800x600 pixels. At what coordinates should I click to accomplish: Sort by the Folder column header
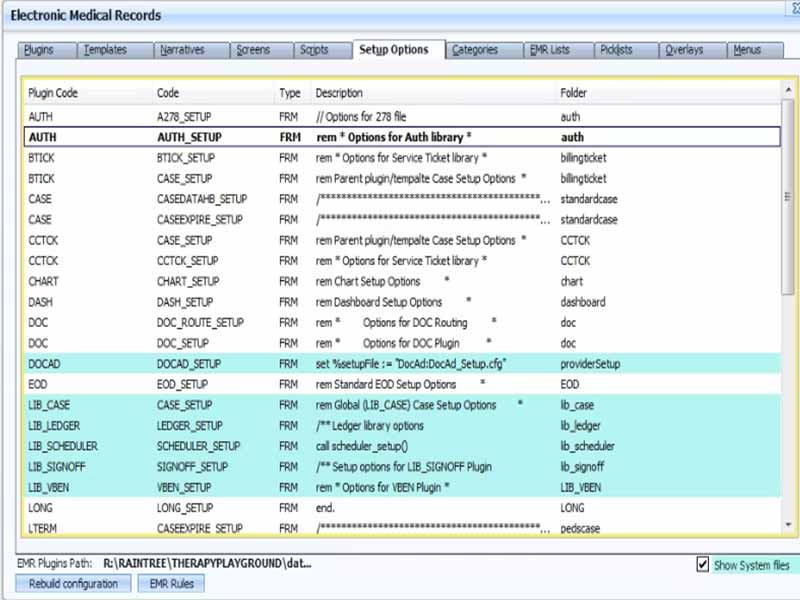[574, 93]
